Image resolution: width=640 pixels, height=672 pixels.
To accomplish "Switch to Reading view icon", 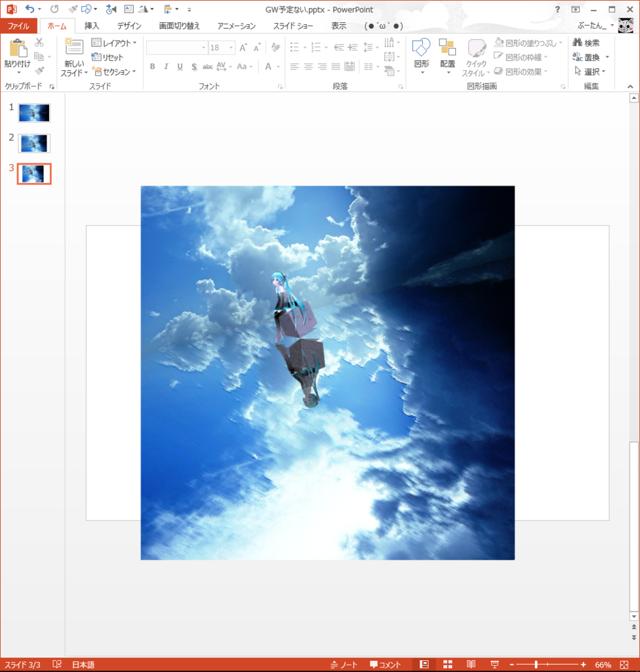I will (x=471, y=664).
